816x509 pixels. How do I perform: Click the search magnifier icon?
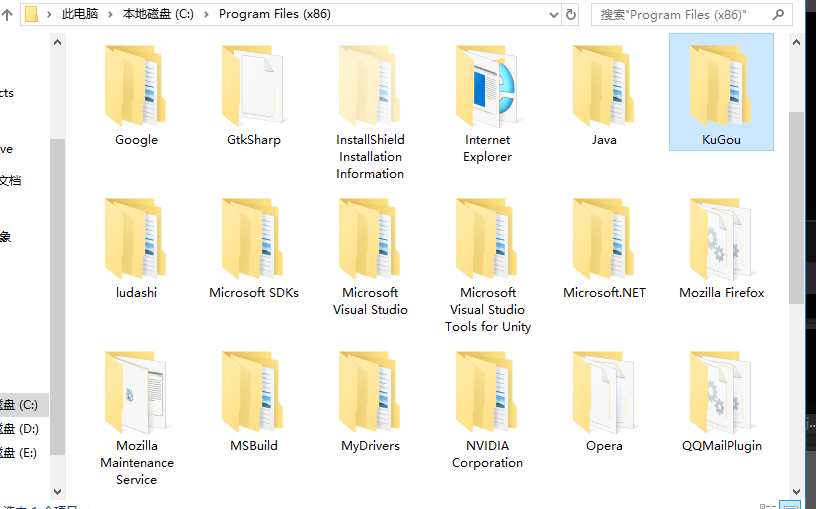pyautogui.click(x=779, y=15)
